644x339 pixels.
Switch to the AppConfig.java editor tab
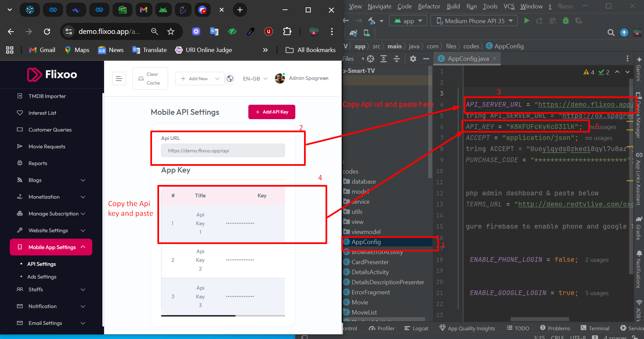click(x=468, y=59)
